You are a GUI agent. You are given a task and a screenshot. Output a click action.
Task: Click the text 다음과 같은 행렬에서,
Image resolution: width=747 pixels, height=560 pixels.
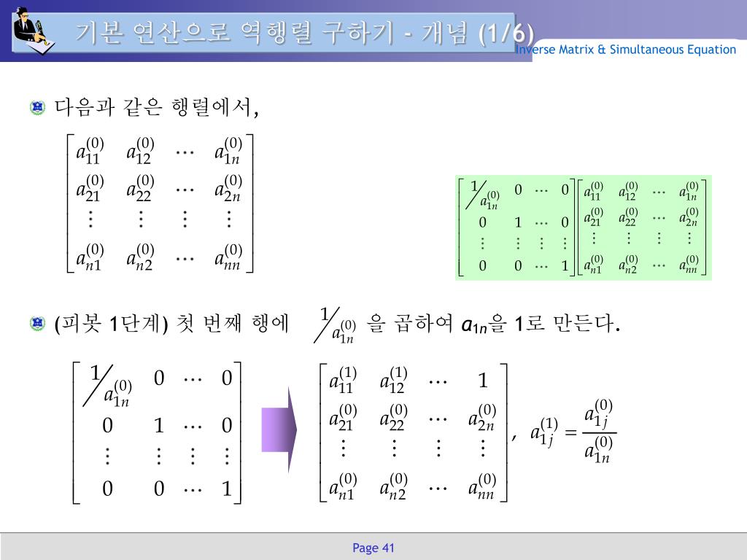pyautogui.click(x=157, y=108)
